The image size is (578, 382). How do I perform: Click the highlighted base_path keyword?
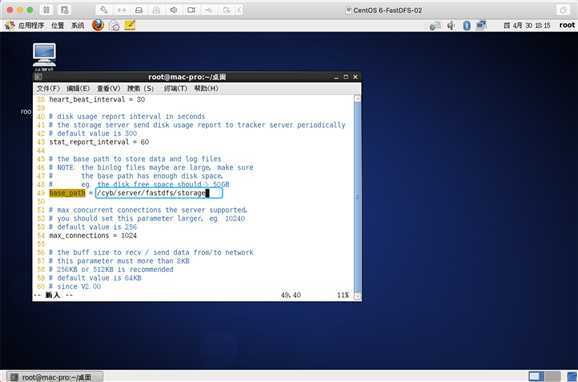pyautogui.click(x=67, y=193)
